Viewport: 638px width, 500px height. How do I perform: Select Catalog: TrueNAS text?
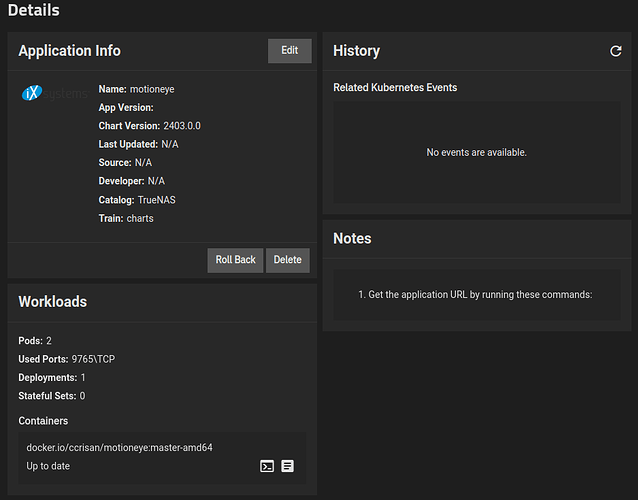click(137, 200)
